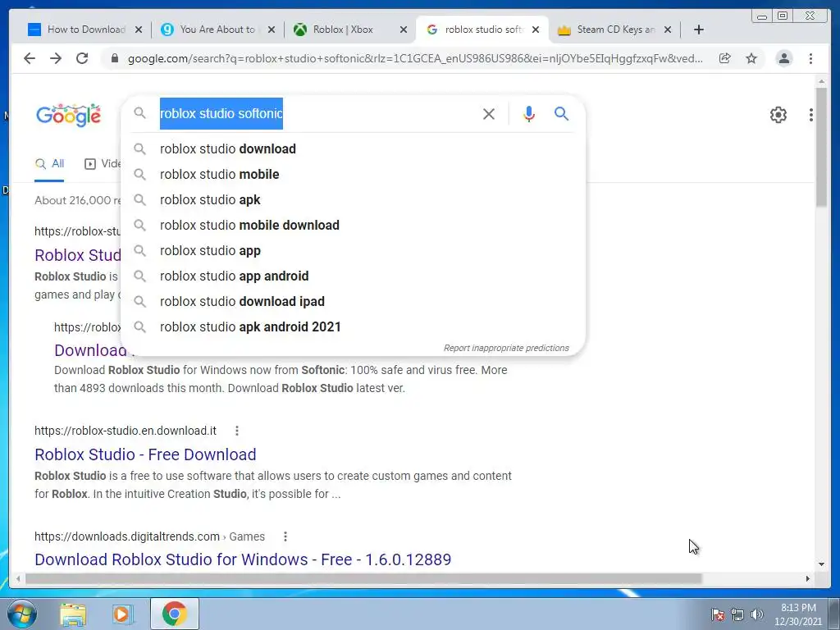Choose suggestion 'roblox studio mobile download'

353,225
